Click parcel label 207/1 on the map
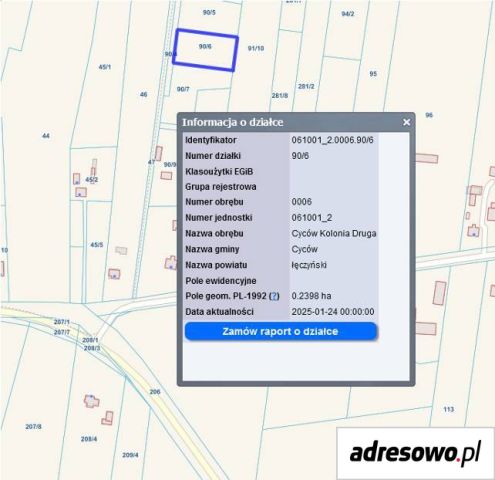The image size is (495, 480). click(62, 322)
